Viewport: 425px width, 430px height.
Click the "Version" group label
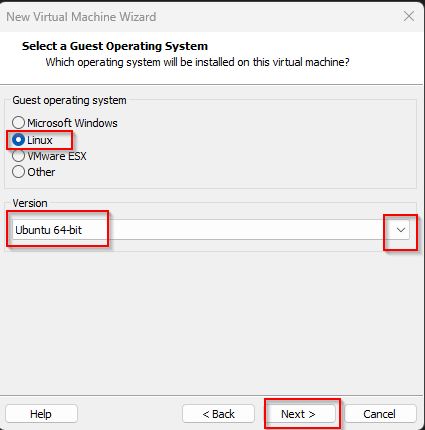pos(30,203)
